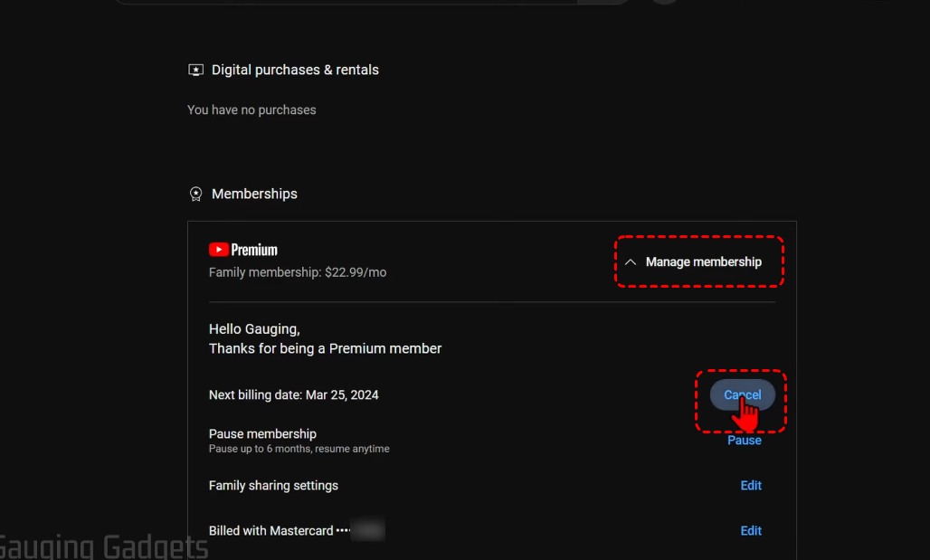Select the 'Hello Gauging,' greeting text
Screen dimensions: 930x560
pos(254,329)
